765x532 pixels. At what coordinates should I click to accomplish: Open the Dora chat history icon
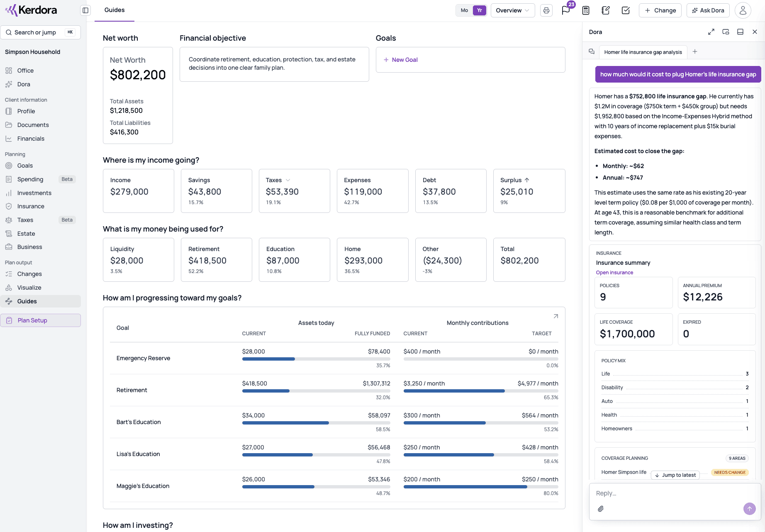[592, 51]
